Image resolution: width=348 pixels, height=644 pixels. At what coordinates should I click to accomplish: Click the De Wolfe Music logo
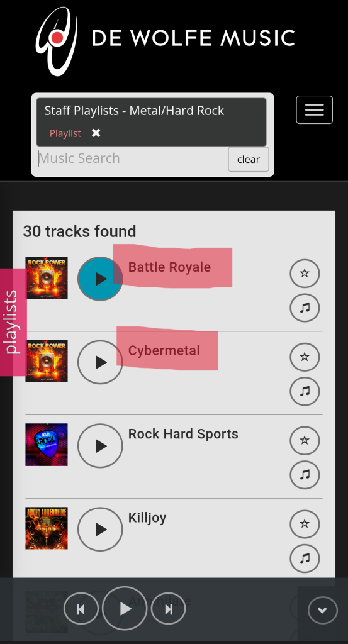coord(165,40)
